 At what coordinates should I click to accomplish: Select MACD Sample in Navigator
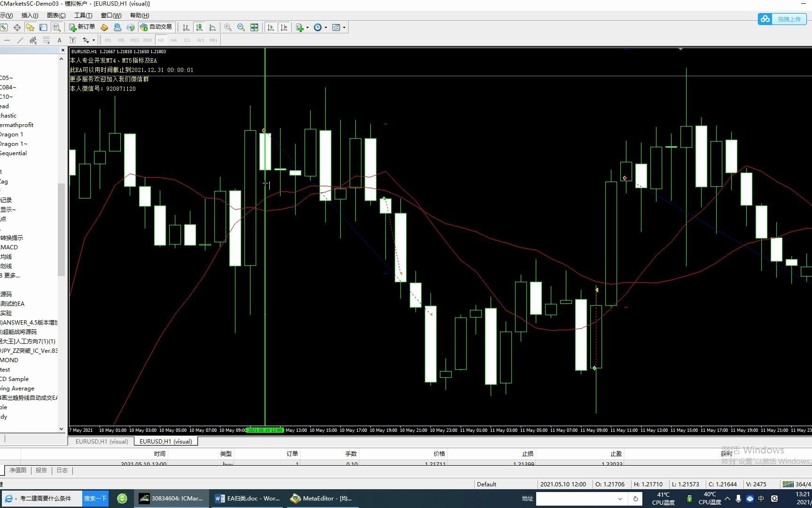14,379
